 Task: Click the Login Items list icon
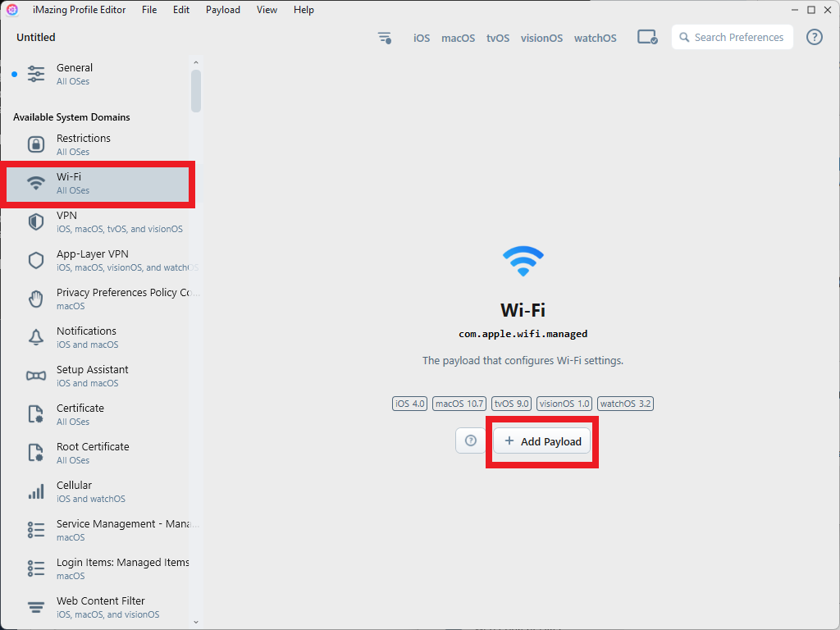coord(36,568)
